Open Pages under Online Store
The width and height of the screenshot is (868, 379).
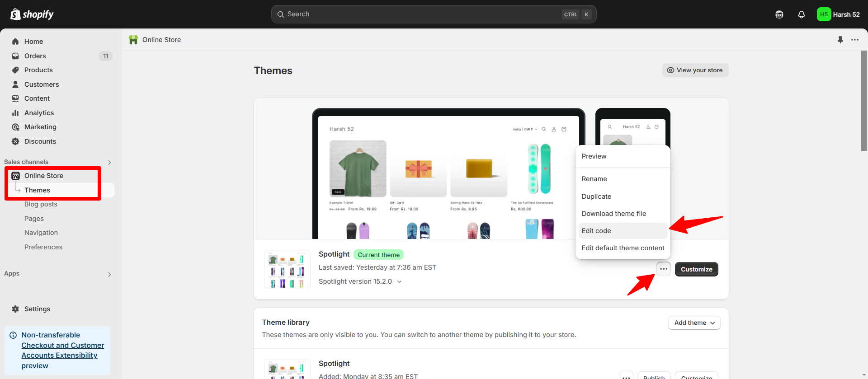34,219
